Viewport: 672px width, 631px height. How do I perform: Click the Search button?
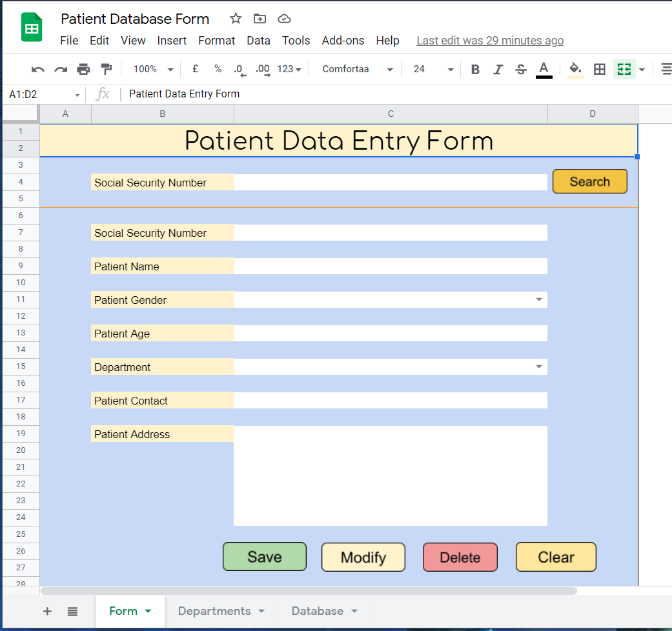[589, 181]
